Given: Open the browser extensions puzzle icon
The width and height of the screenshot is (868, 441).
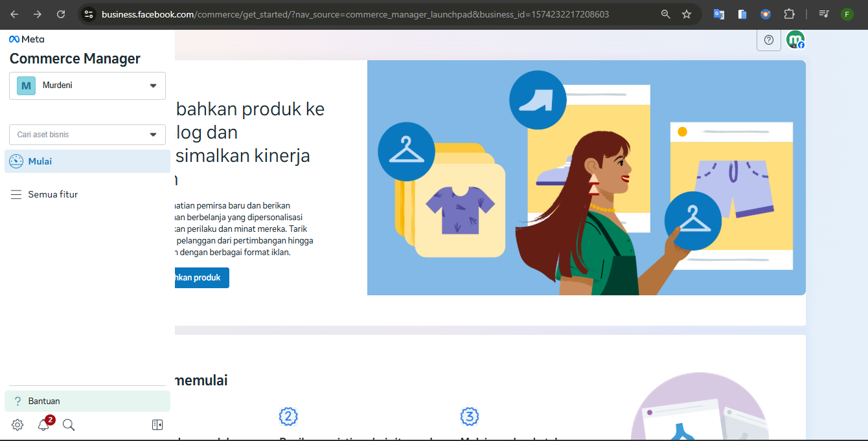Looking at the screenshot, I should pos(789,14).
